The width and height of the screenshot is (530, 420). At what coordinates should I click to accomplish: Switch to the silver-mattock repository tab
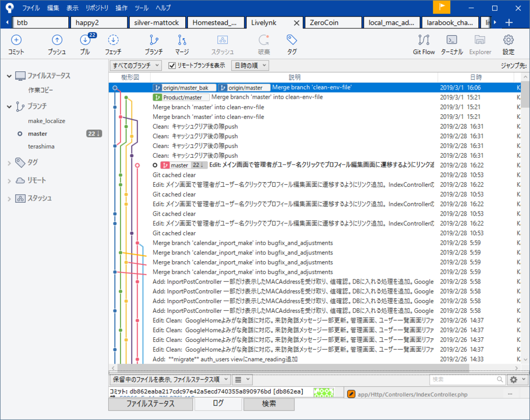[x=157, y=23]
